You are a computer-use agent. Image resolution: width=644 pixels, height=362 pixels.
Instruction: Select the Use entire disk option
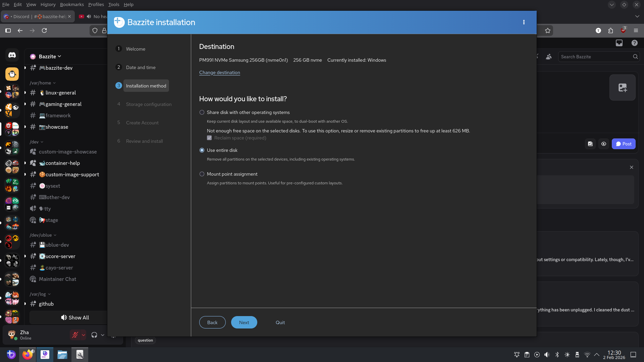point(202,150)
